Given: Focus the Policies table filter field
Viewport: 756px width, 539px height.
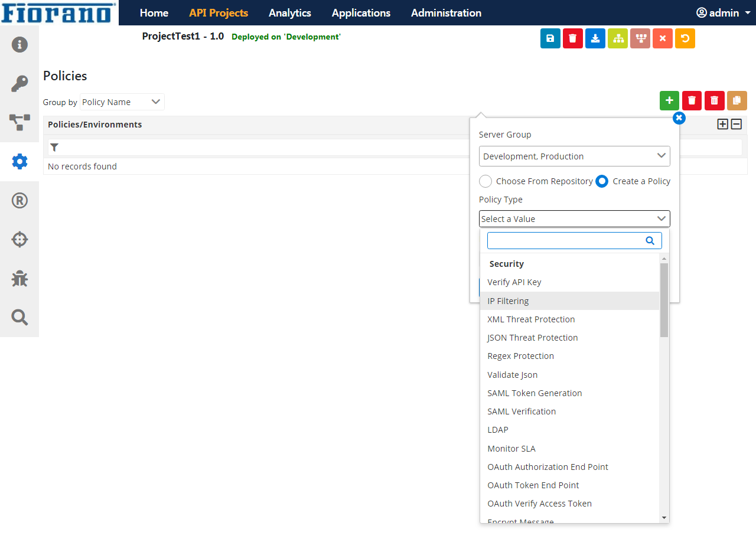Looking at the screenshot, I should click(x=395, y=148).
